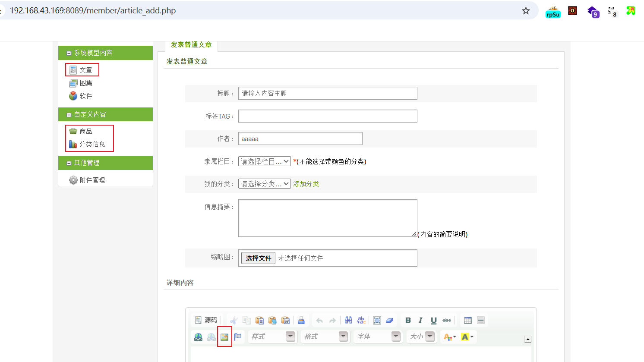
Task: Click the 选择文件 thumbnail upload button
Action: point(258,258)
